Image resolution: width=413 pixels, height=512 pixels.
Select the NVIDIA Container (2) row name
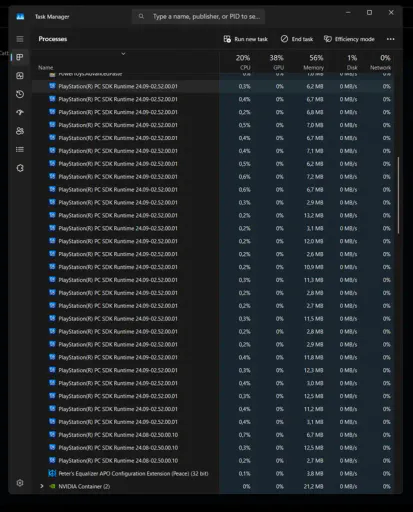[84, 486]
